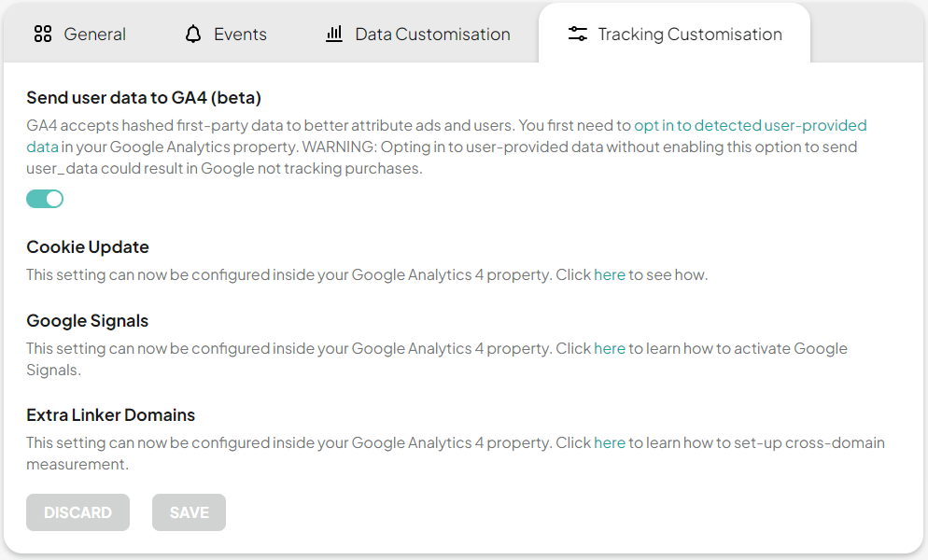
Task: Click the SAVE button
Action: (189, 512)
